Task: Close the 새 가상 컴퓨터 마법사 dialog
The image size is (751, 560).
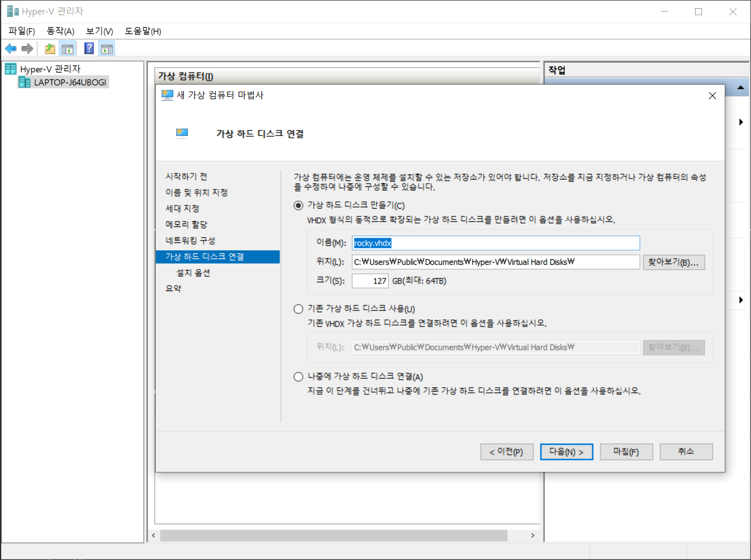Action: coord(712,96)
